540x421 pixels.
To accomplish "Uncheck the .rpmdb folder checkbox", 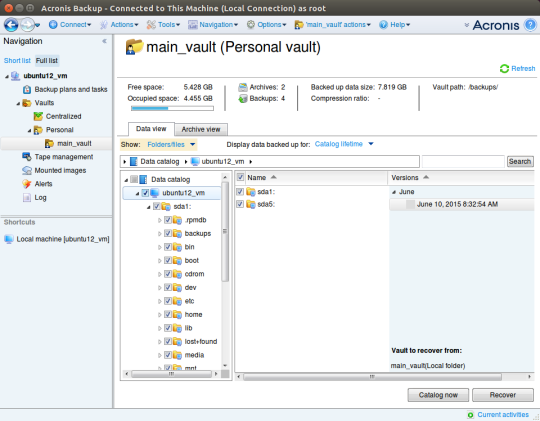I will coord(168,220).
